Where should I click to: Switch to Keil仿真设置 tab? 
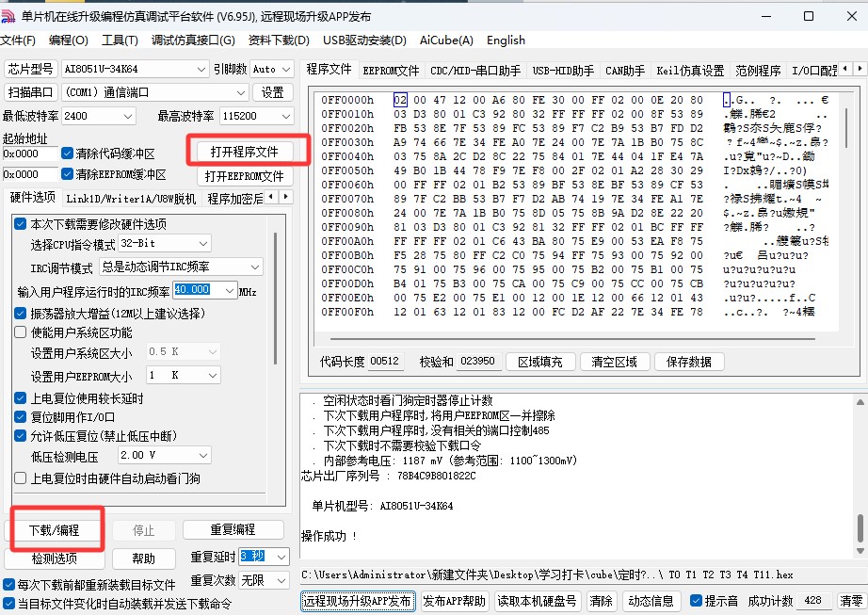pyautogui.click(x=690, y=71)
